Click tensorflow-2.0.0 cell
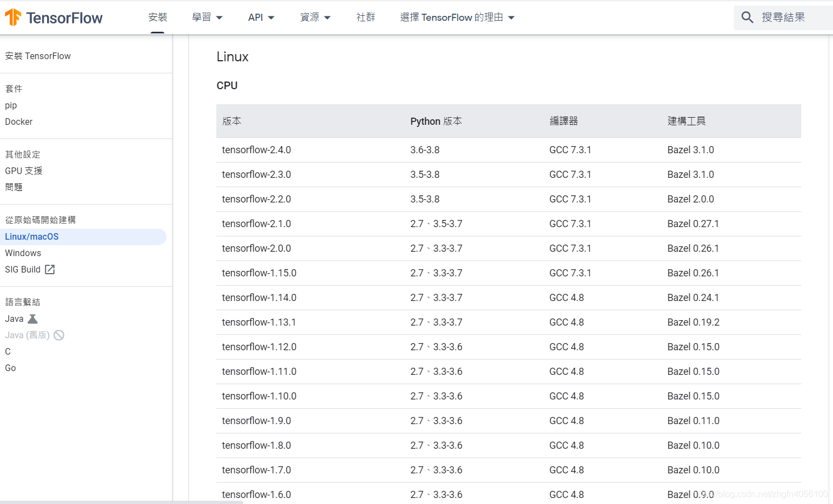 256,248
